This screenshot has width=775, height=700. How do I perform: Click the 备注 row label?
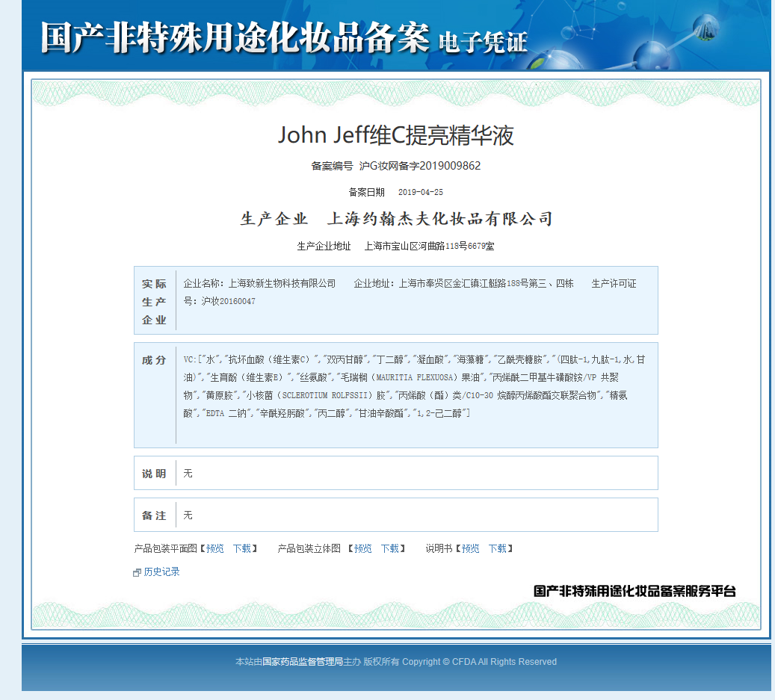coord(154,515)
